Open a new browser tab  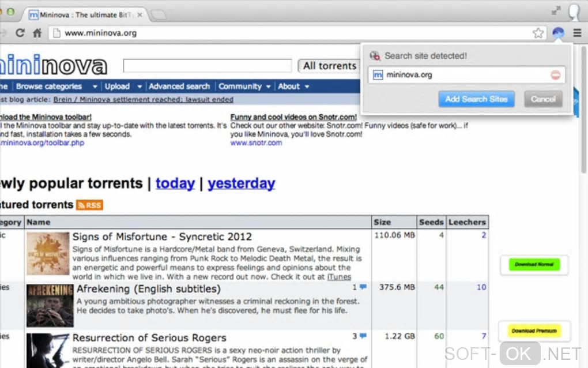coord(159,15)
